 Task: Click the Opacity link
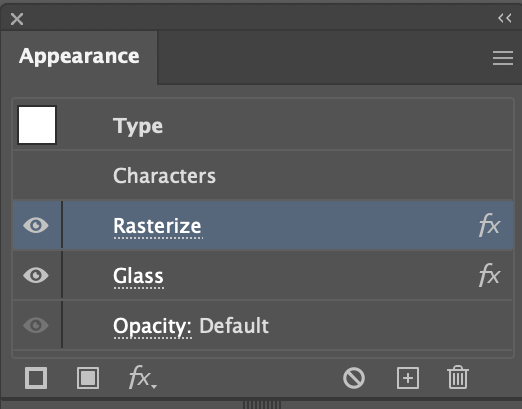pyautogui.click(x=152, y=327)
